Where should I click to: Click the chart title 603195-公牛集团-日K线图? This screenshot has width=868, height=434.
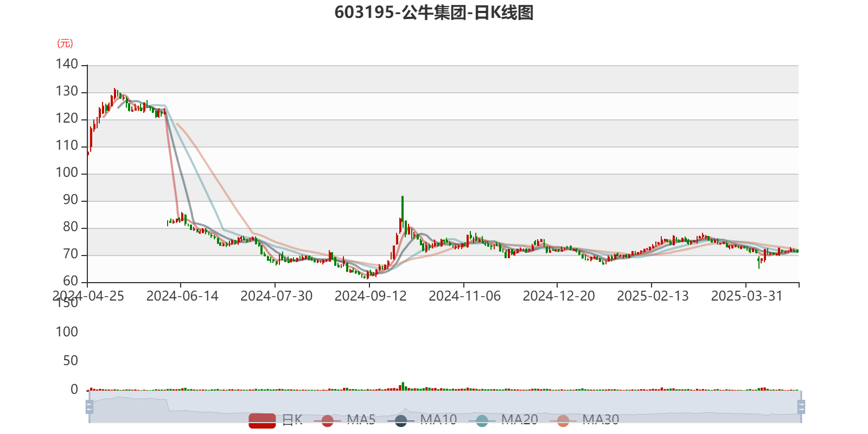coord(434,12)
